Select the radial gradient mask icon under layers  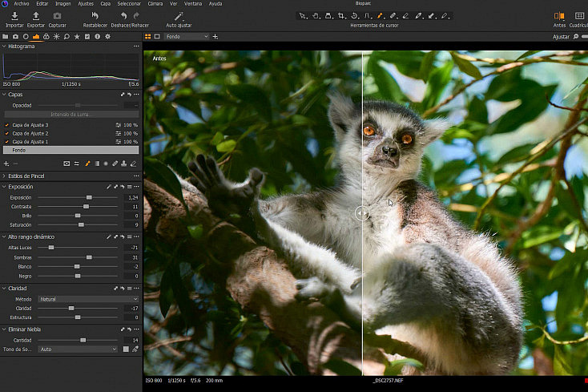(x=106, y=164)
